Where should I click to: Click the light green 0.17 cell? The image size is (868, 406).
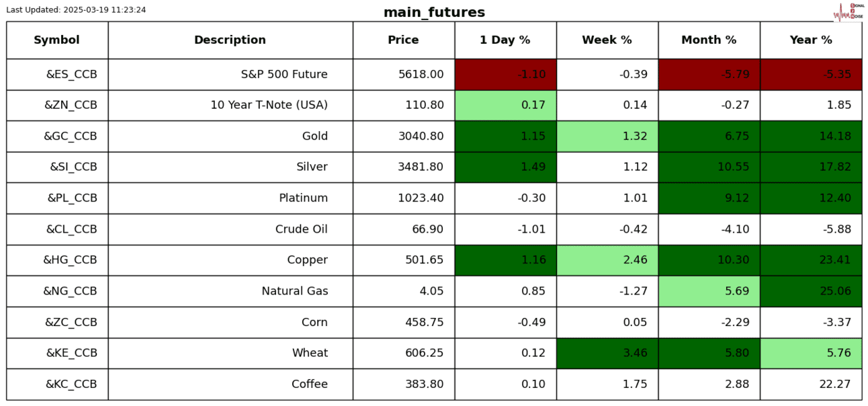click(505, 106)
